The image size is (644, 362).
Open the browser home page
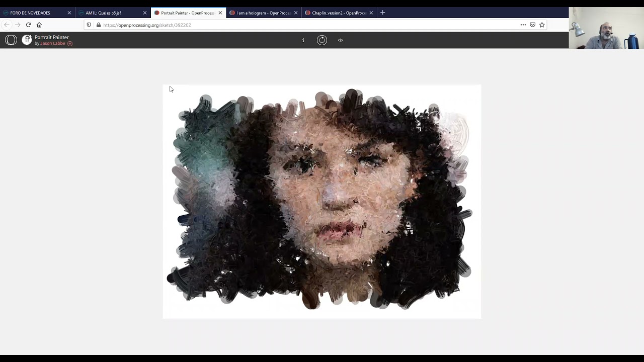(39, 25)
